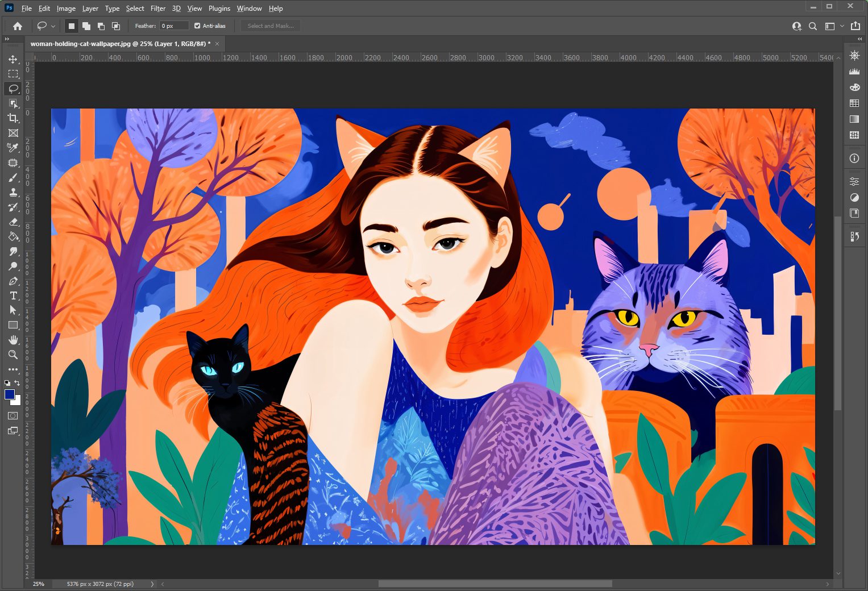Select the Spot Healing Brush tool
Image resolution: width=868 pixels, height=591 pixels.
(13, 163)
